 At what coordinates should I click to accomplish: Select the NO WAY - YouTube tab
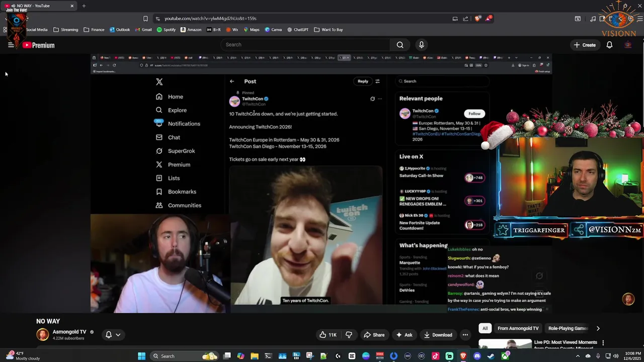click(x=39, y=6)
